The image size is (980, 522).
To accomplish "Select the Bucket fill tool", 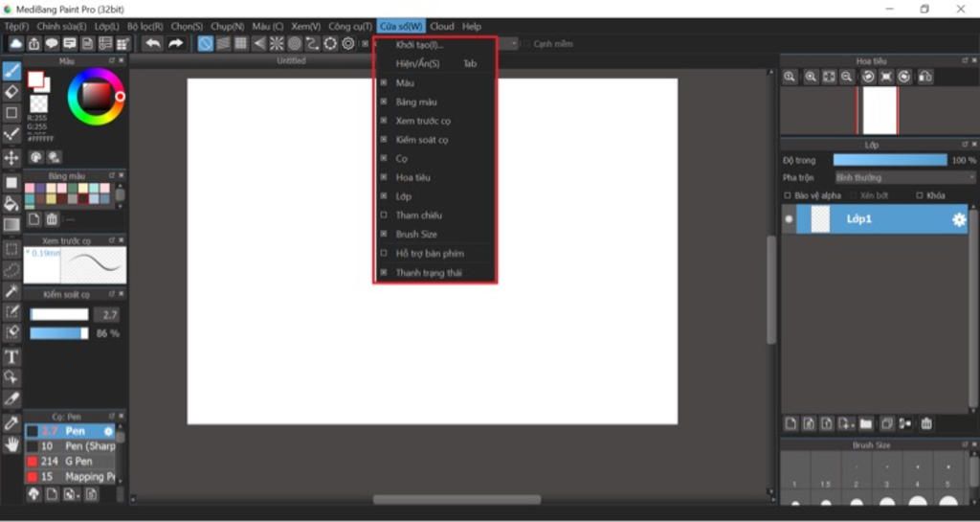I will (11, 203).
